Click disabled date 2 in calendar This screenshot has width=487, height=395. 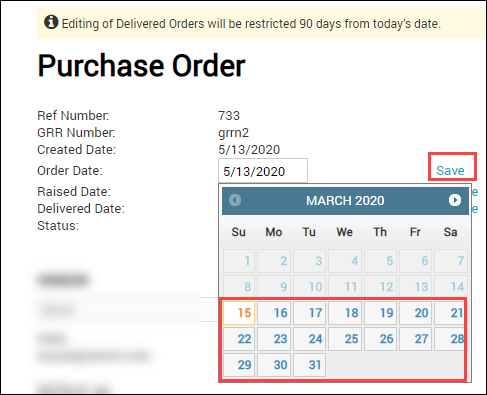[x=274, y=261]
